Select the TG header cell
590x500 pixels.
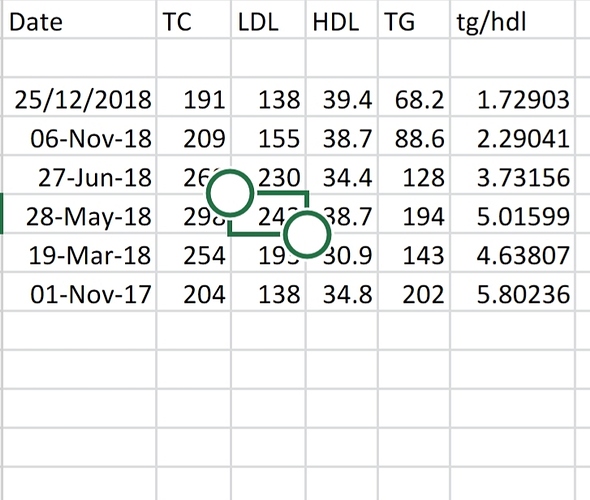[x=414, y=20]
